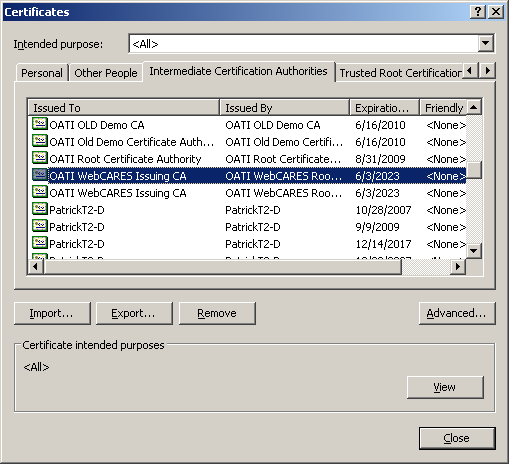
Task: Click the Export... button
Action: pyautogui.click(x=134, y=313)
